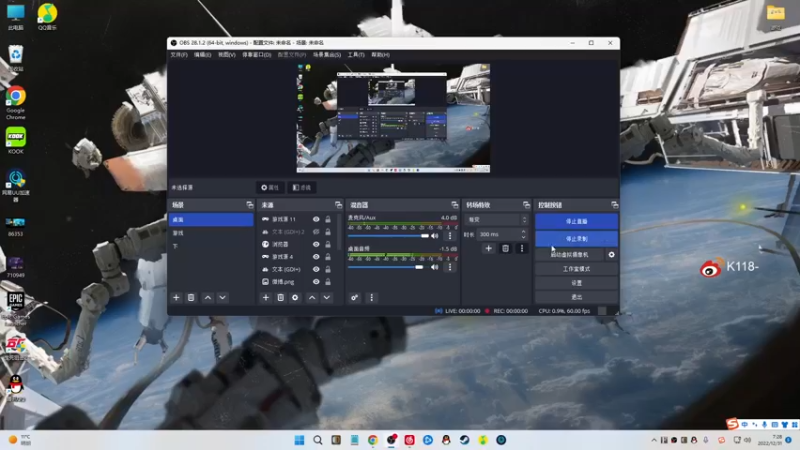Toggle visibility of first game capture 11 source
This screenshot has height=450, width=800.
pyautogui.click(x=316, y=219)
